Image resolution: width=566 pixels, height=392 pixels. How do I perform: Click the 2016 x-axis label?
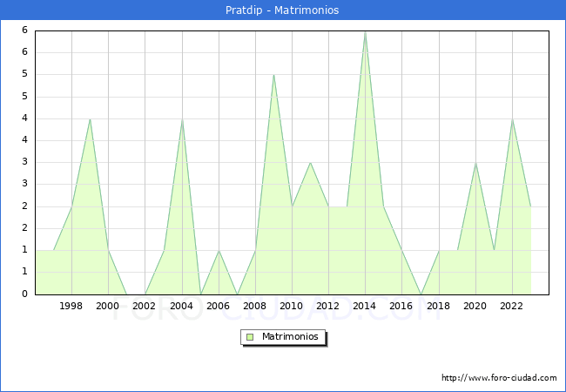pyautogui.click(x=401, y=306)
